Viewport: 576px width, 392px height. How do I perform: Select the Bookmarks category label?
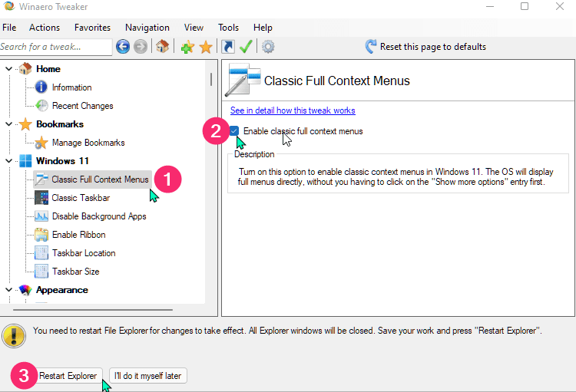[x=60, y=124]
